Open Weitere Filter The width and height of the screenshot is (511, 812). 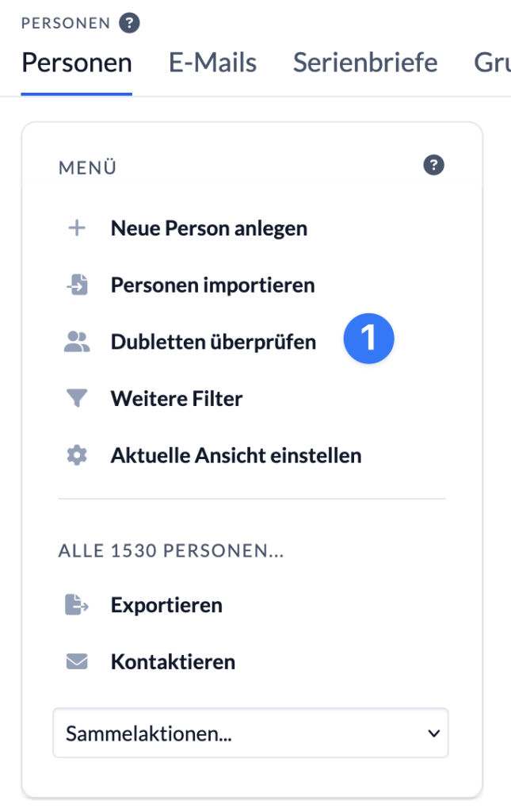tap(174, 398)
